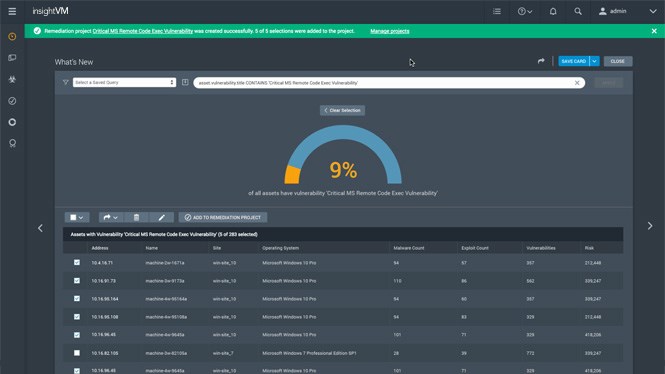Image resolution: width=665 pixels, height=374 pixels.
Task: Open the dashboard clock icon in sidebar
Action: click(x=12, y=36)
